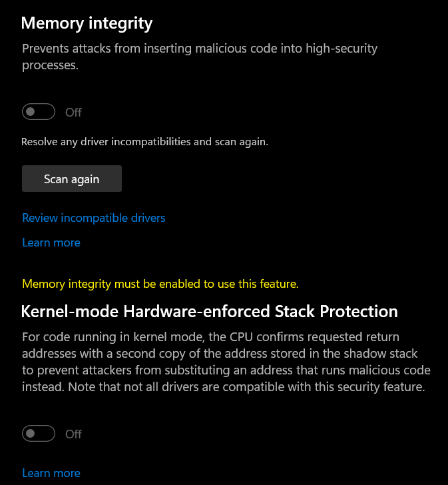This screenshot has height=485, width=448.
Task: Open Review incompatible drivers link
Action: click(x=94, y=218)
